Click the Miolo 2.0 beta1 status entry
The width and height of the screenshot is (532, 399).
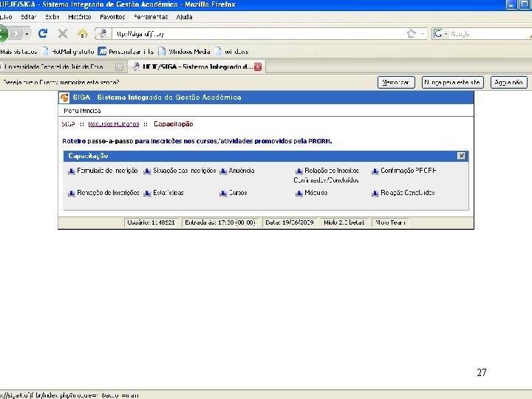click(344, 222)
